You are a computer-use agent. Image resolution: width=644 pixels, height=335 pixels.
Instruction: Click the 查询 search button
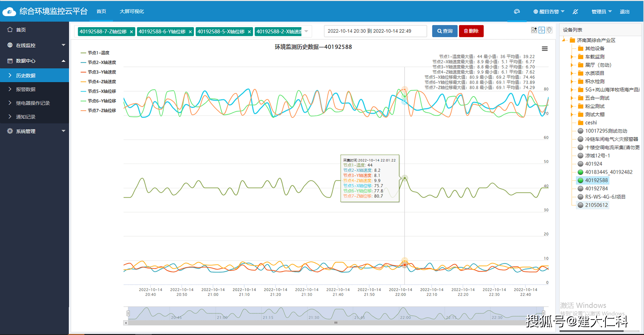(445, 31)
